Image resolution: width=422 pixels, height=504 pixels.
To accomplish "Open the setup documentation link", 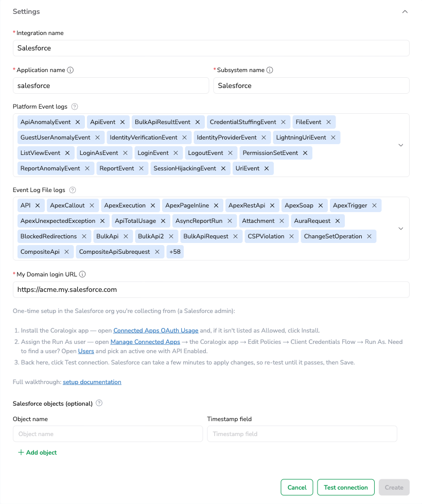I will point(92,382).
